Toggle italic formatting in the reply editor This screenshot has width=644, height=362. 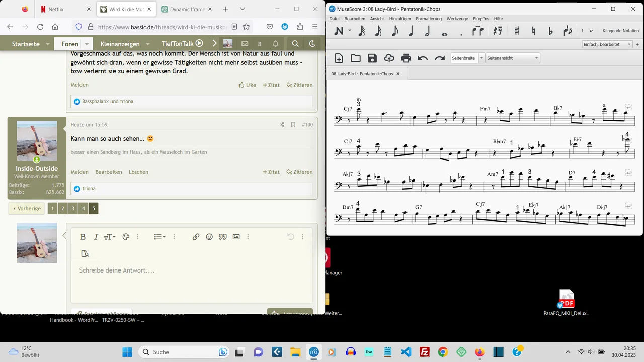[96, 237]
